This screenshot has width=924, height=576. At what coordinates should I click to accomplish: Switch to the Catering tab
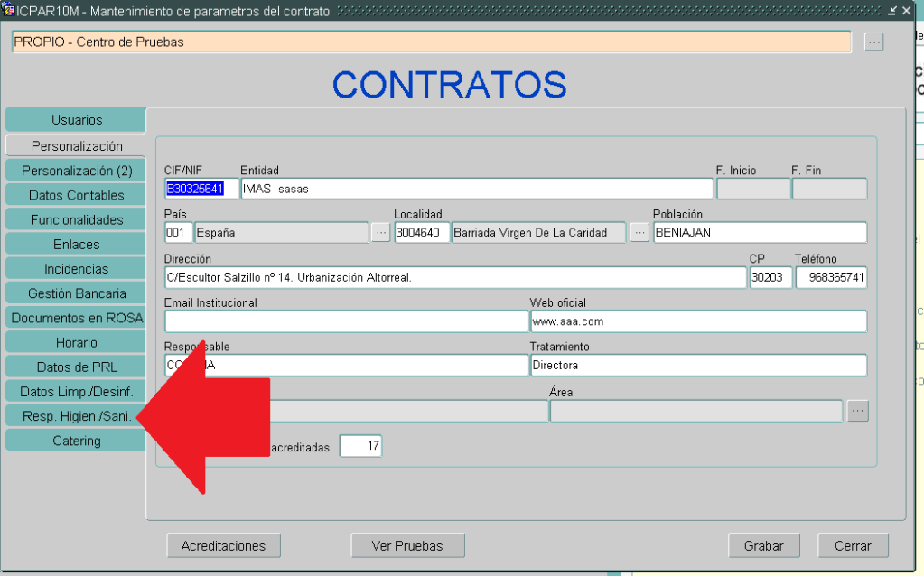(x=76, y=441)
